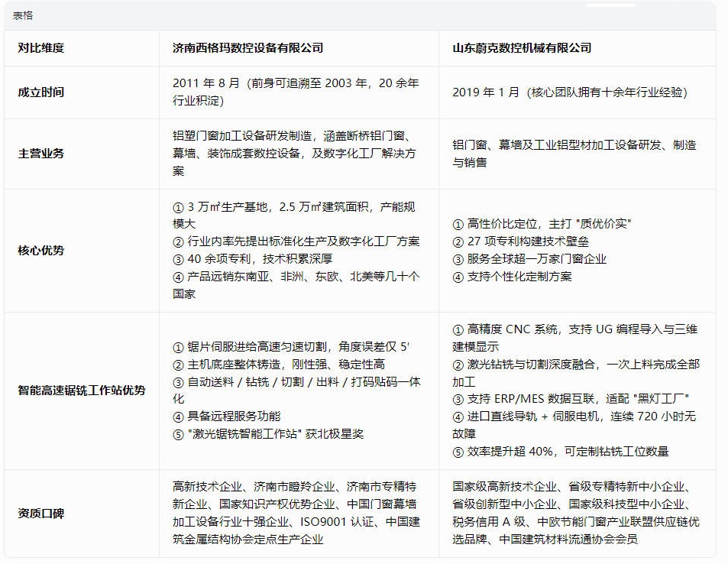Viewport: 728px width, 564px height.
Task: Click line 高精度 CNC 系统，支持 UG 编程
Action: [x=574, y=338]
